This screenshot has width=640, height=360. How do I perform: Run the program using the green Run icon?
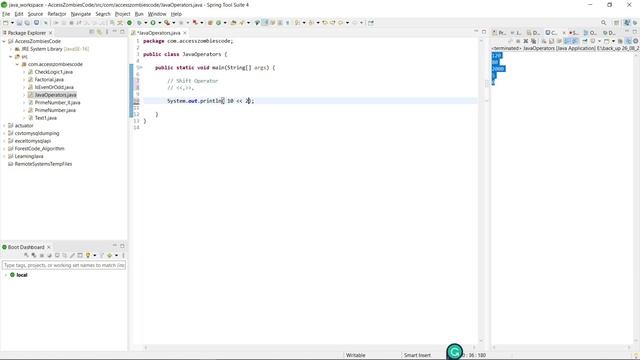[153, 23]
